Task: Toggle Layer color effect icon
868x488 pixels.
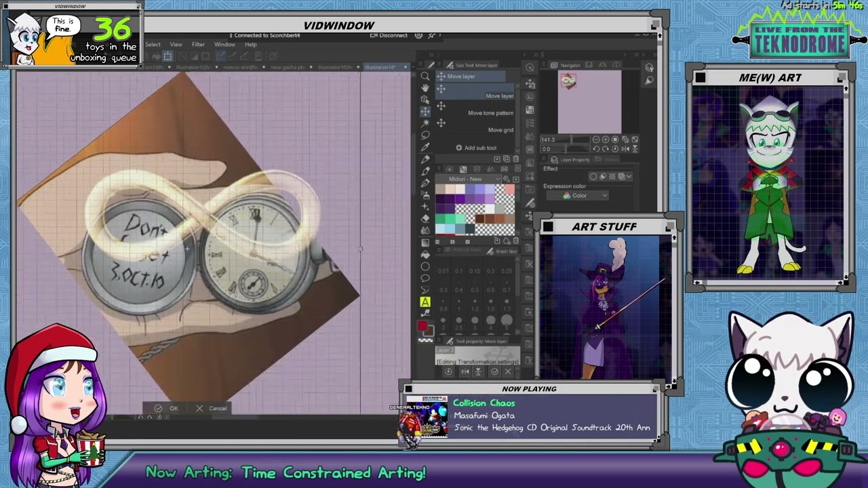Action: [621, 176]
